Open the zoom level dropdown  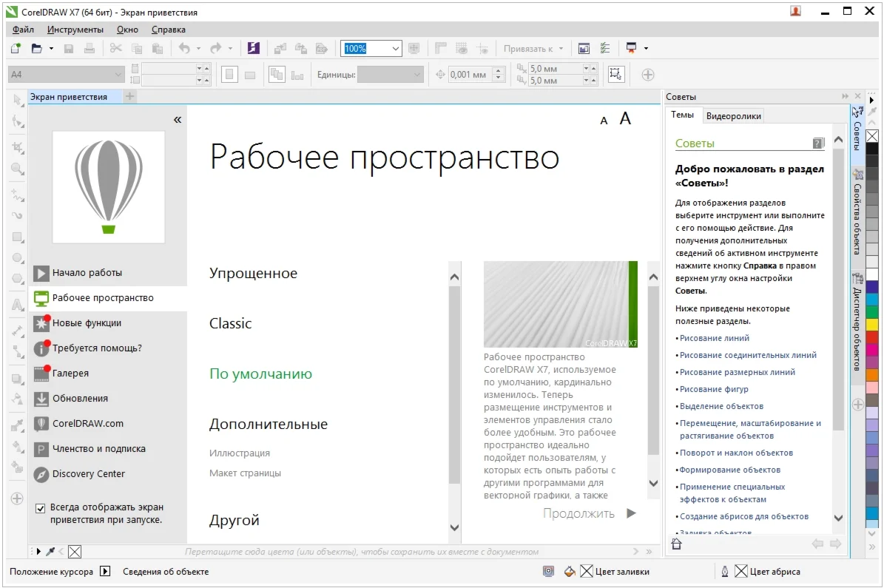(397, 47)
